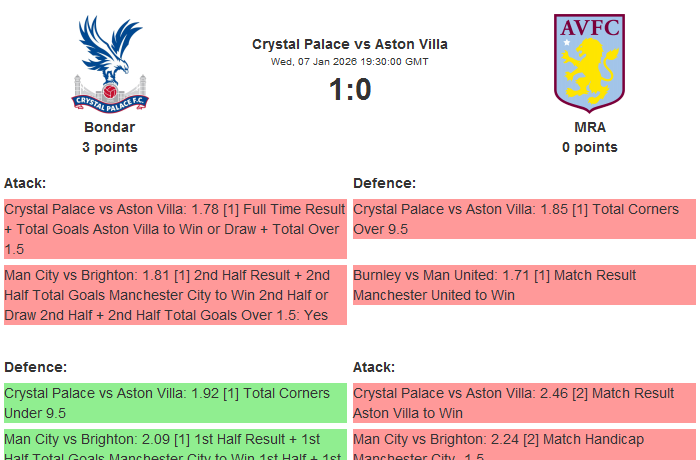This screenshot has width=700, height=460.
Task: Select the 1.81 2nd Half Result bet
Action: pyautogui.click(x=175, y=295)
